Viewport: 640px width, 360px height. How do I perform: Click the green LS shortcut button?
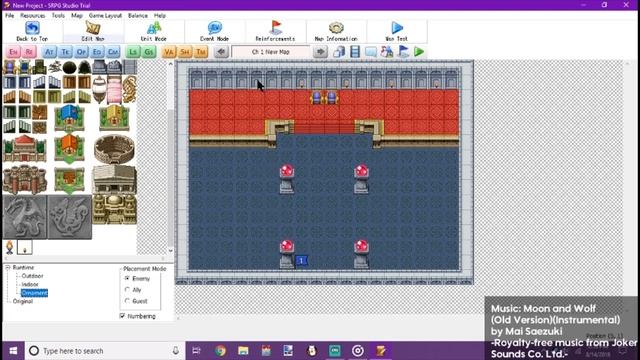coord(133,52)
